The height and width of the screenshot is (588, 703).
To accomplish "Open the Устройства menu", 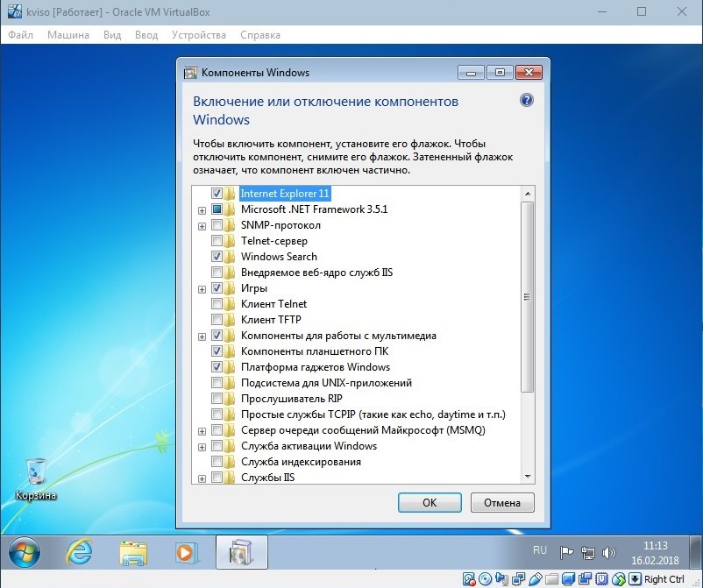I will [199, 35].
